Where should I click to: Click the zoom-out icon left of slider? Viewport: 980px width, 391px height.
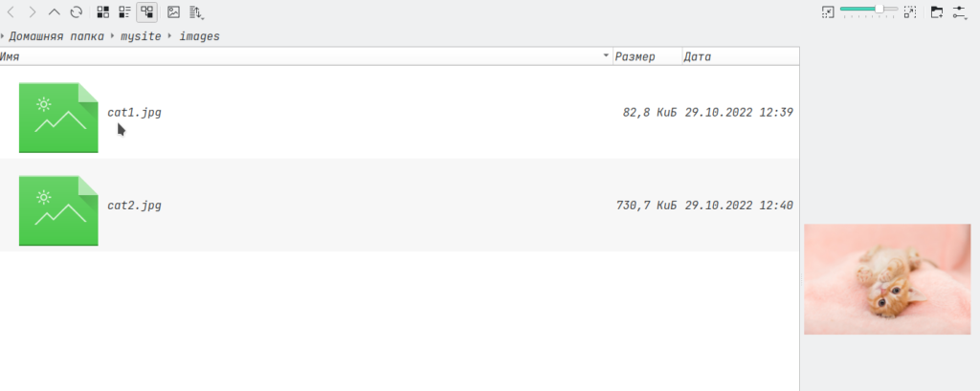[x=828, y=12]
